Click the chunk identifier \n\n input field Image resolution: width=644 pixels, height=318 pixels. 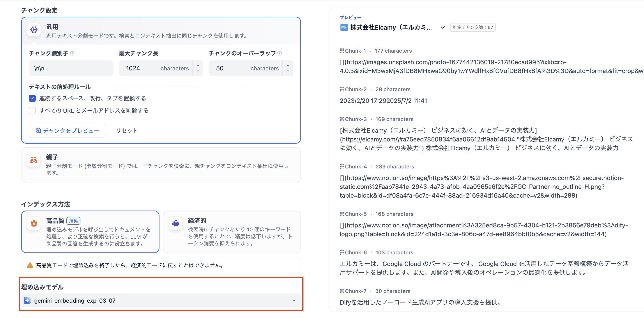pos(71,68)
